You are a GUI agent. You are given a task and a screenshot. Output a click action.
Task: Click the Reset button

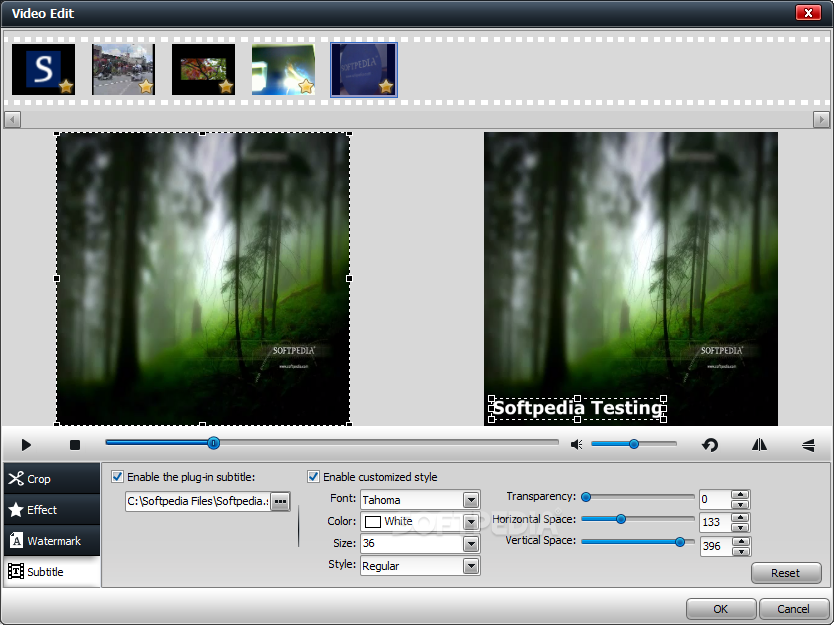tap(785, 573)
